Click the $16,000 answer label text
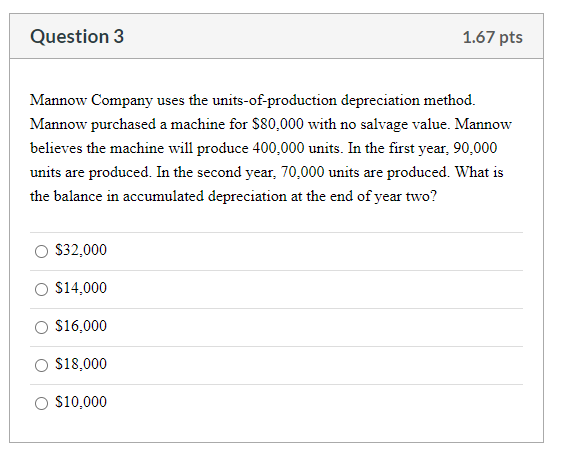563x458 pixels. [x=81, y=326]
